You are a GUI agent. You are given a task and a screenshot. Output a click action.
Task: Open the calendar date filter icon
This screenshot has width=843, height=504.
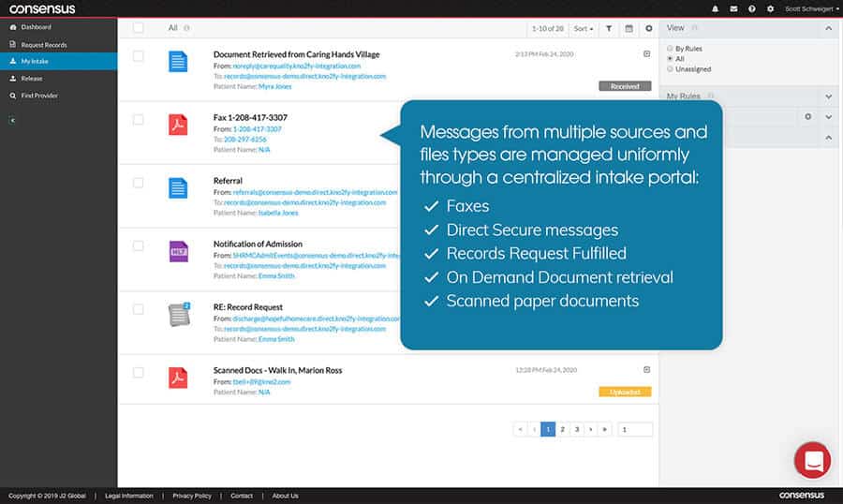[x=629, y=29]
